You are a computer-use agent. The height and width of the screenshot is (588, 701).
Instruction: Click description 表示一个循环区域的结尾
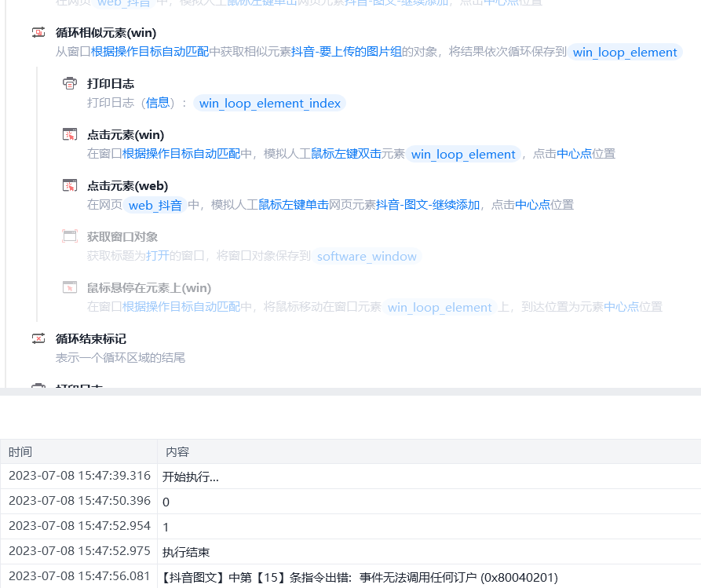[x=120, y=358]
